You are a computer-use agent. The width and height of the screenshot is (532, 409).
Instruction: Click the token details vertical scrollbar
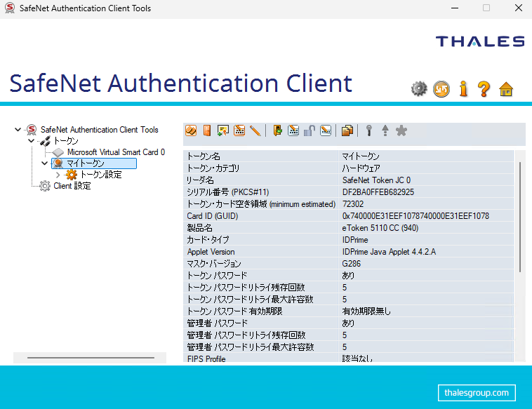520,216
